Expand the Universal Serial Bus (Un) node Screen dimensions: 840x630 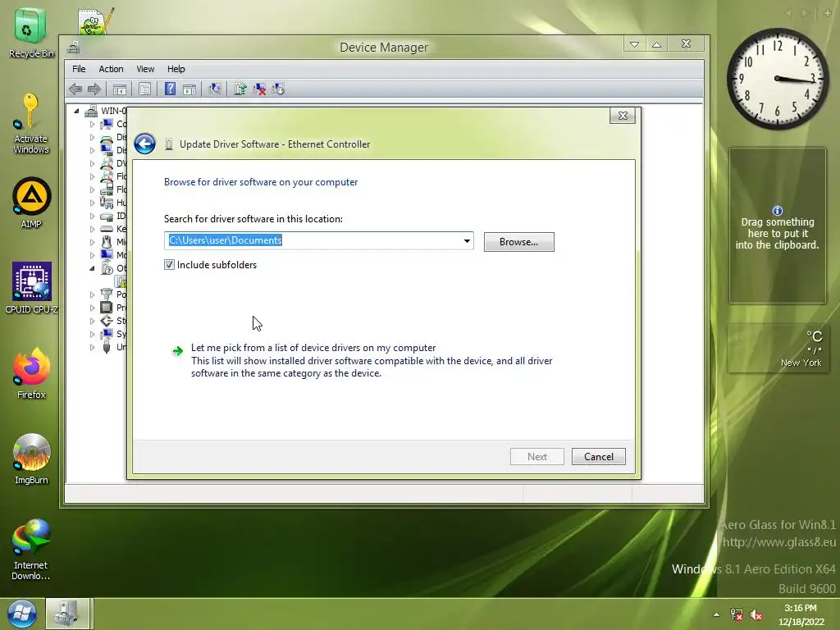point(92,347)
